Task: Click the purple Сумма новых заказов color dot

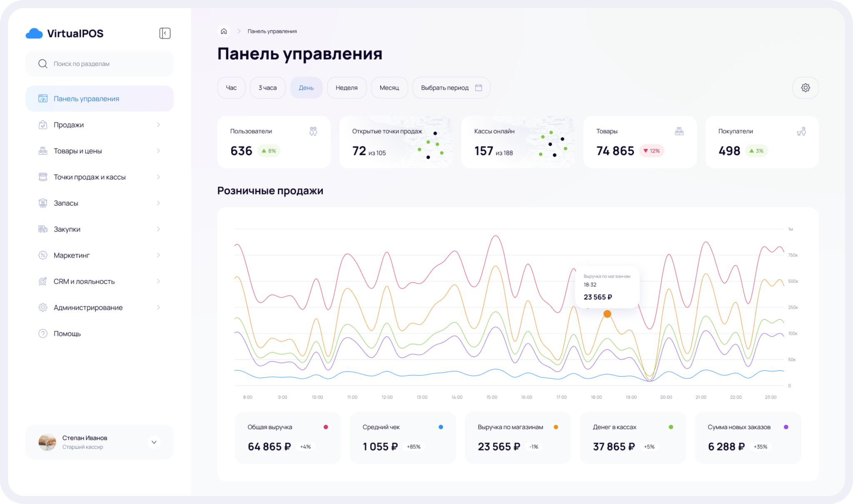Action: tap(786, 427)
